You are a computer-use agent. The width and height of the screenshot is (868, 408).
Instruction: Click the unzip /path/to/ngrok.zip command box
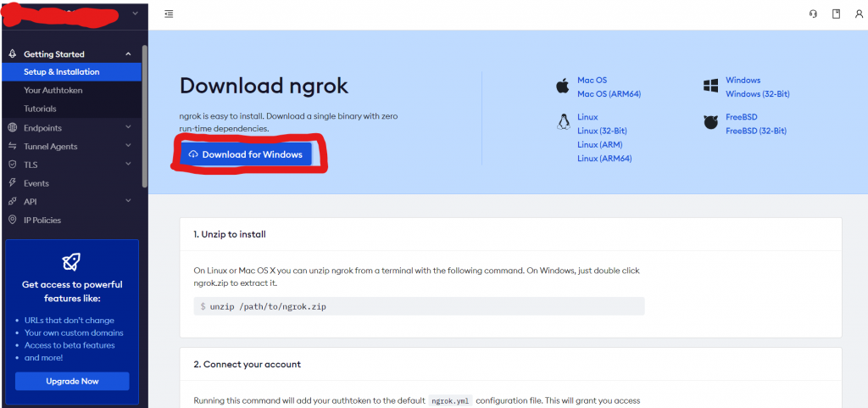coord(419,306)
